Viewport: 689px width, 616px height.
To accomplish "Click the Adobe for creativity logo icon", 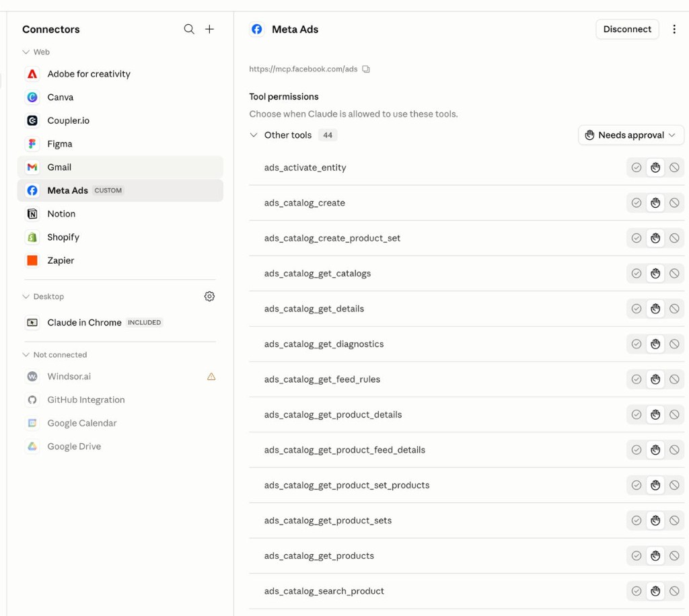I will [32, 74].
